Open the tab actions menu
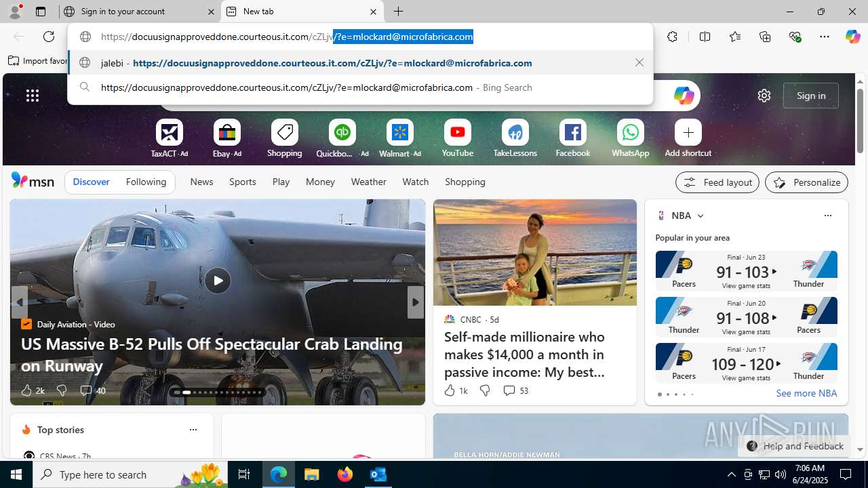Screen dimensions: 868x488 point(40,12)
